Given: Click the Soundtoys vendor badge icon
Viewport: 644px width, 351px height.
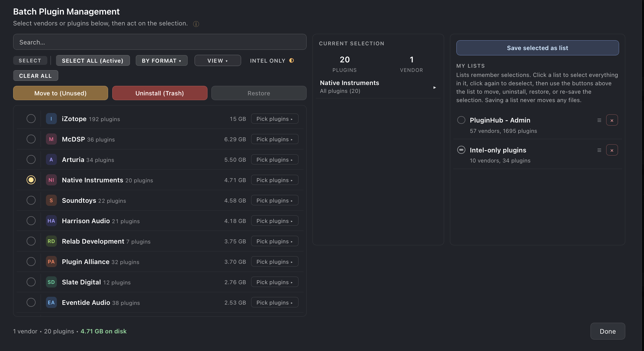Looking at the screenshot, I should [51, 200].
